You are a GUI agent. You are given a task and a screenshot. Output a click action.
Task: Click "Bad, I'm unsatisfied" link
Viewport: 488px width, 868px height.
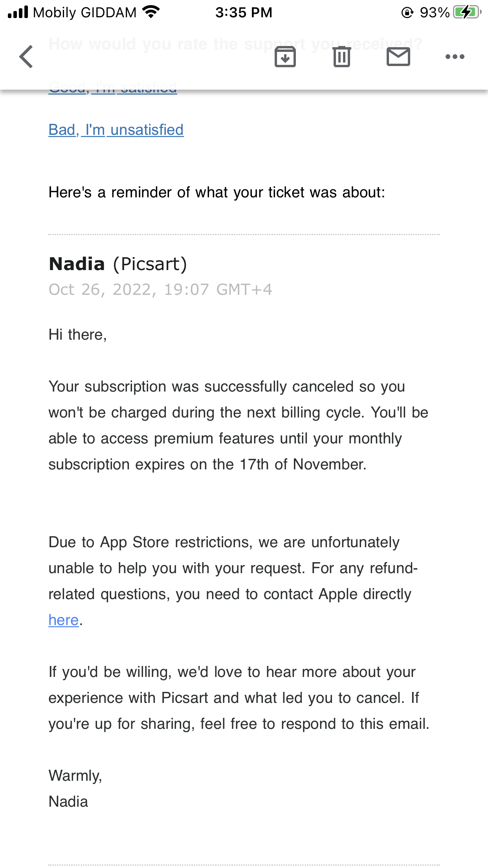pos(116,130)
